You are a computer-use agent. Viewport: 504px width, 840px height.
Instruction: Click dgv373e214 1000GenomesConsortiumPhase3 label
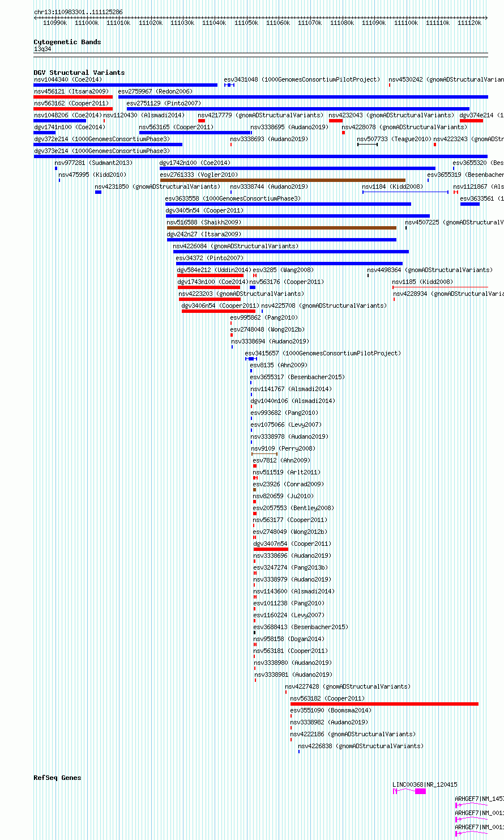coord(102,151)
